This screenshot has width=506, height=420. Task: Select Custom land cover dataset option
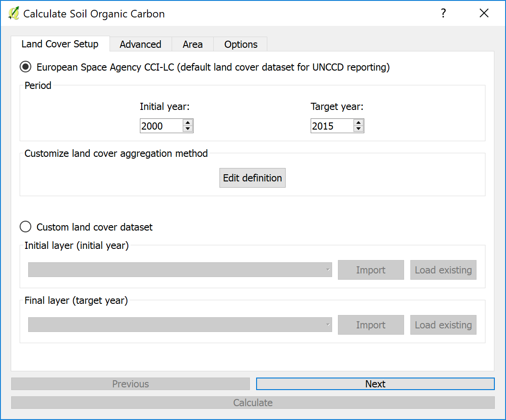point(26,227)
